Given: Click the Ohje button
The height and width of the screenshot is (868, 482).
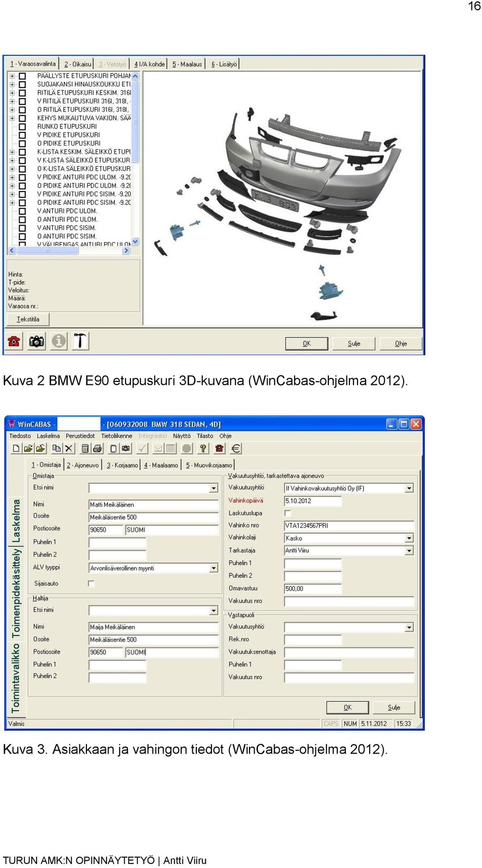Looking at the screenshot, I should [401, 344].
